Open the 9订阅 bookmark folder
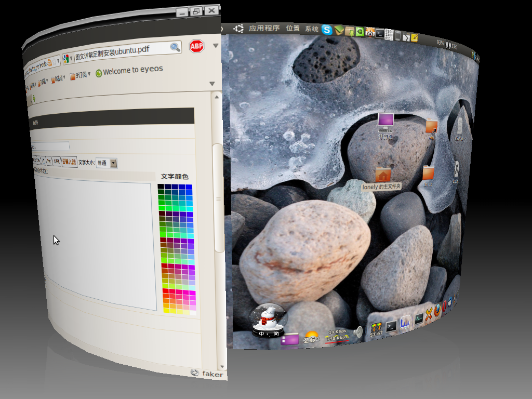Image resolution: width=532 pixels, height=399 pixels. coord(81,75)
